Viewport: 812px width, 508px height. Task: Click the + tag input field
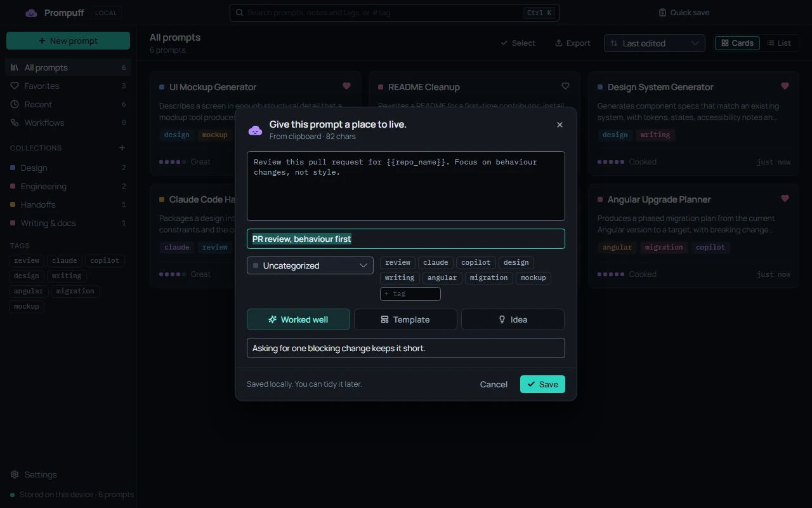tap(410, 293)
